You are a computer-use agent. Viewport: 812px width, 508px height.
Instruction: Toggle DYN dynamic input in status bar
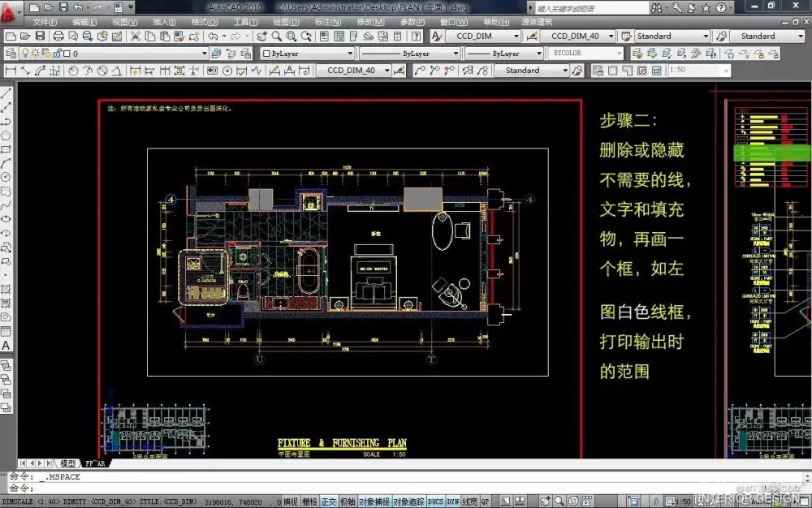[453, 502]
